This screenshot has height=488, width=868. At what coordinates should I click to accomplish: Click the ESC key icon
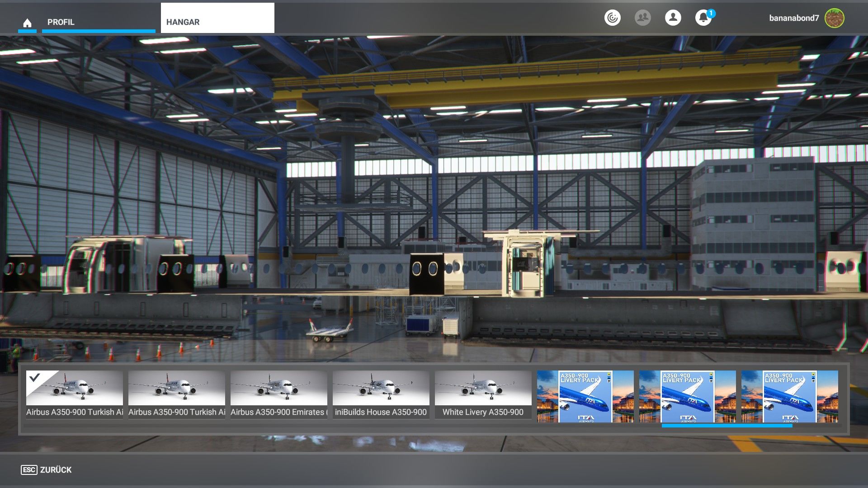pos(29,470)
